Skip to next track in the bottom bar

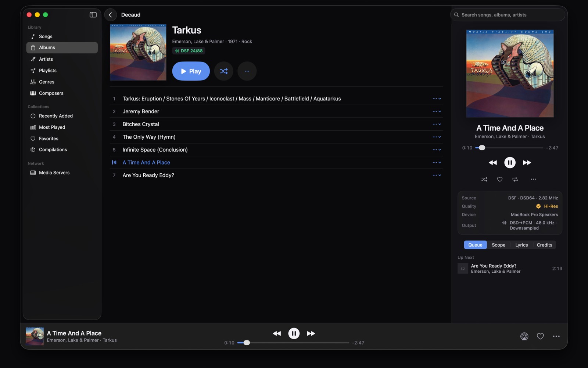[311, 333]
